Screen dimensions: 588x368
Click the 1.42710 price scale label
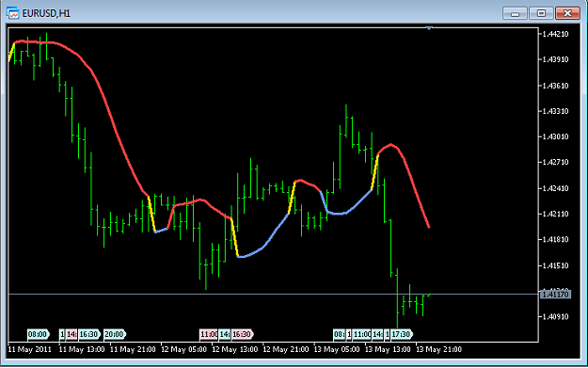point(555,163)
